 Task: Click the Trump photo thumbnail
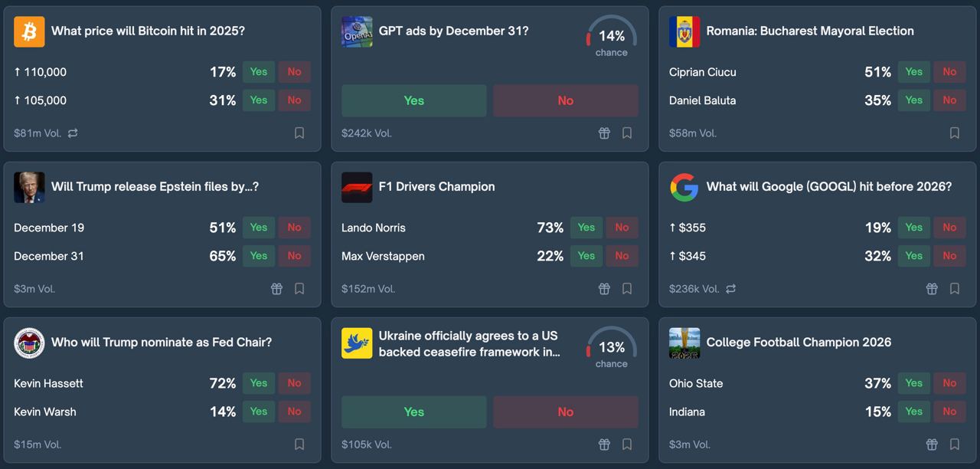[29, 188]
